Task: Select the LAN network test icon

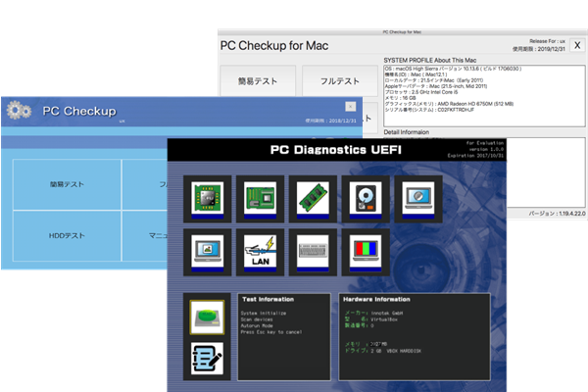Action: [261, 252]
